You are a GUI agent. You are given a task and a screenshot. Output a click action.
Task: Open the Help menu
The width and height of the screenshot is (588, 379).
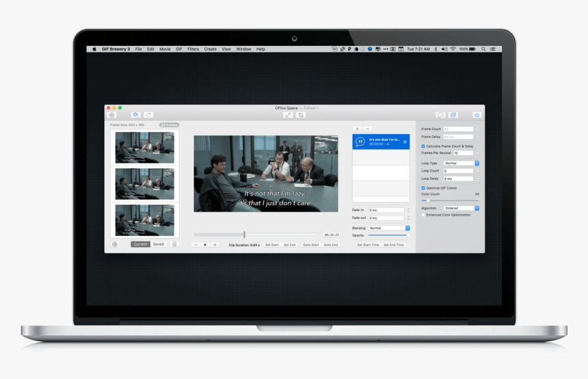click(260, 49)
